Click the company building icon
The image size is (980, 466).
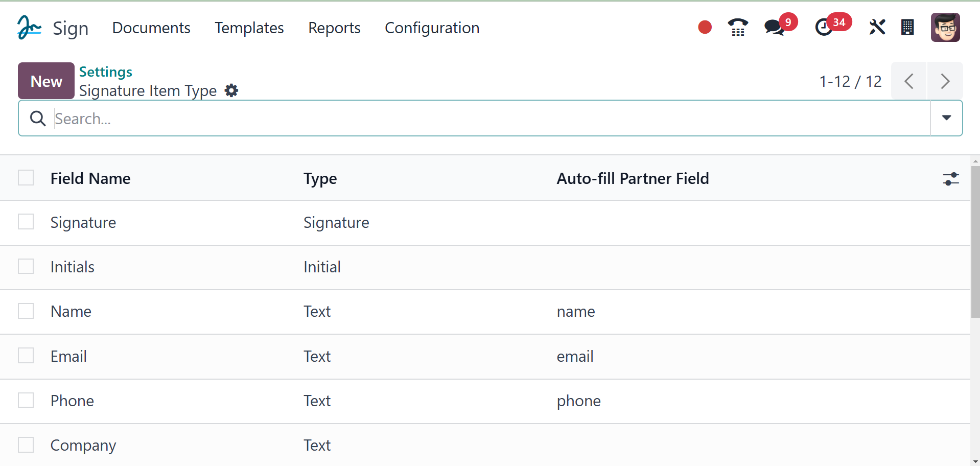click(x=907, y=28)
